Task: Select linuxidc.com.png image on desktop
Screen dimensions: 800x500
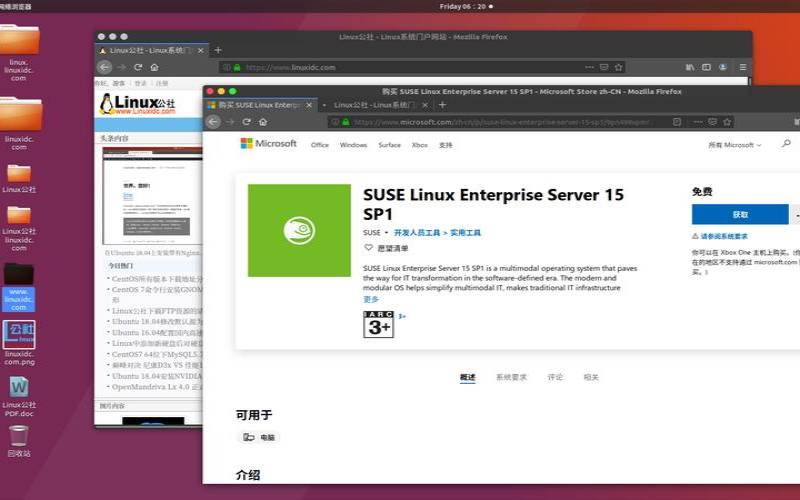Action: [19, 343]
